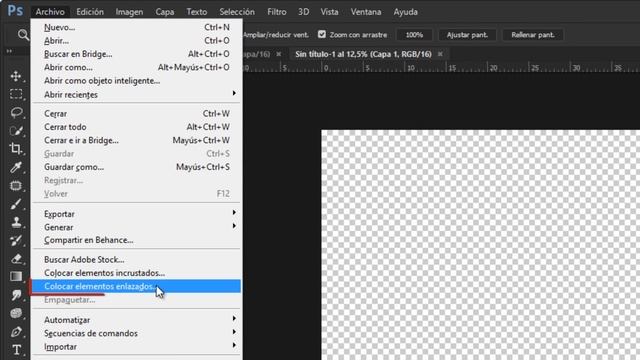Choose Cerrar todo menu entry
Viewport: 640px width, 360px height.
(x=136, y=127)
